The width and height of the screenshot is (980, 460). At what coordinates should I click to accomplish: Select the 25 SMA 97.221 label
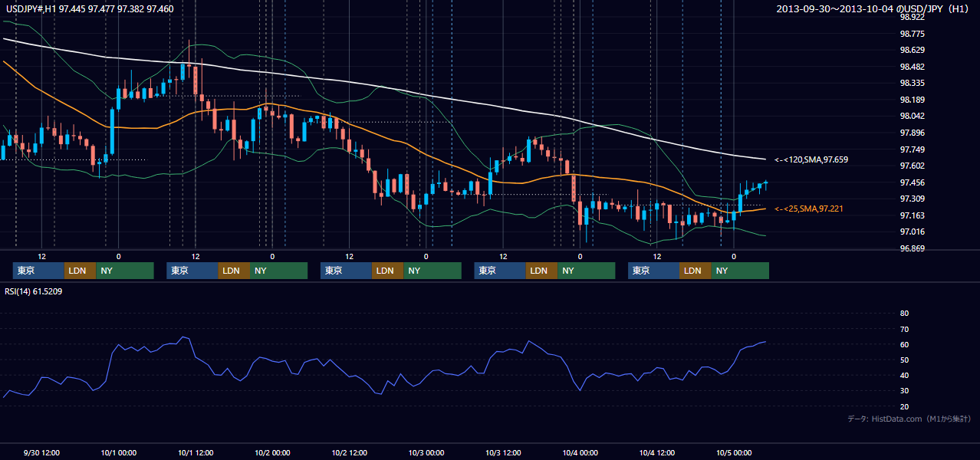tap(809, 209)
